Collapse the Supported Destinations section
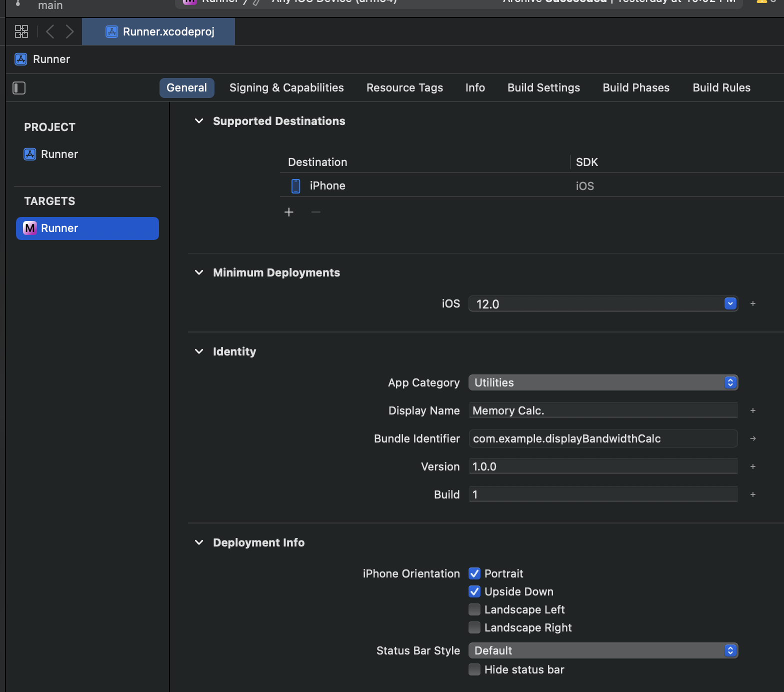Screen dimensions: 784x692 (199, 121)
